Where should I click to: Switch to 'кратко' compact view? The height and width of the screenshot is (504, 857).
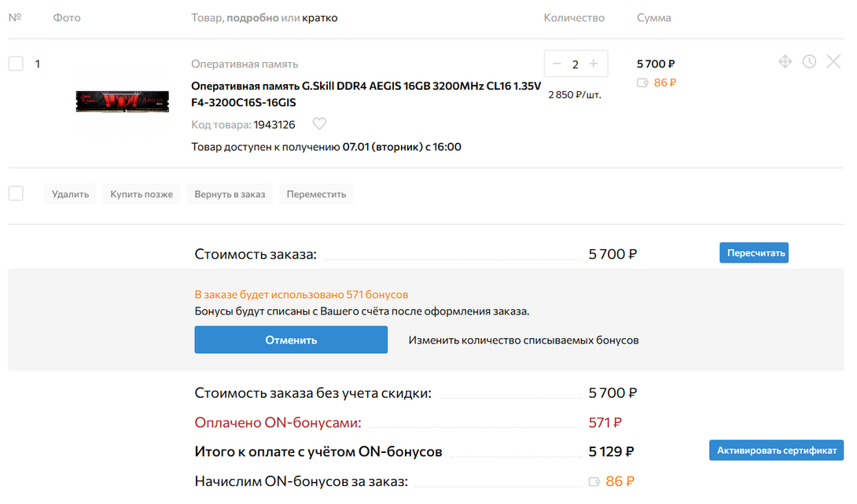tap(320, 17)
